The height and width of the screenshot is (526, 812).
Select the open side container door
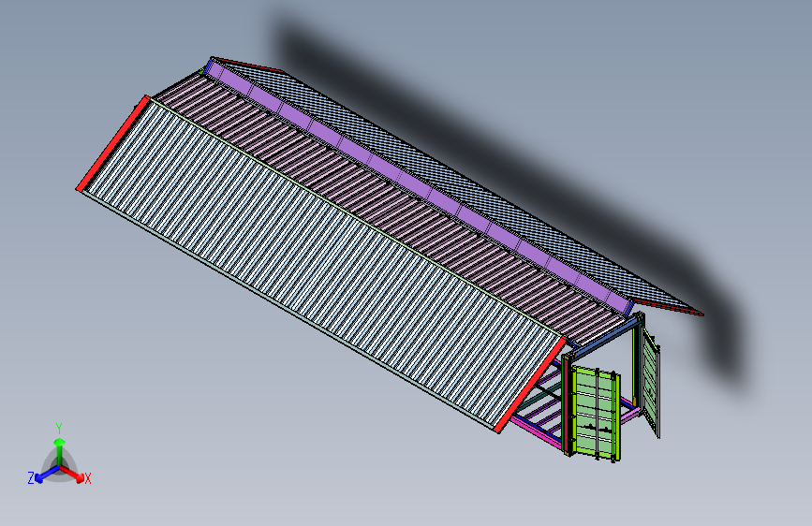click(650, 382)
